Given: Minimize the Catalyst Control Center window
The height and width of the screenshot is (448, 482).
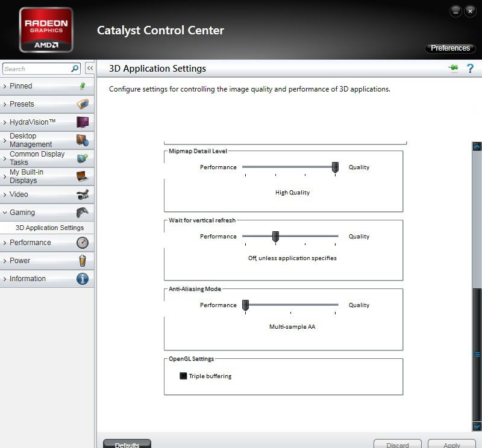Looking at the screenshot, I should tap(455, 11).
